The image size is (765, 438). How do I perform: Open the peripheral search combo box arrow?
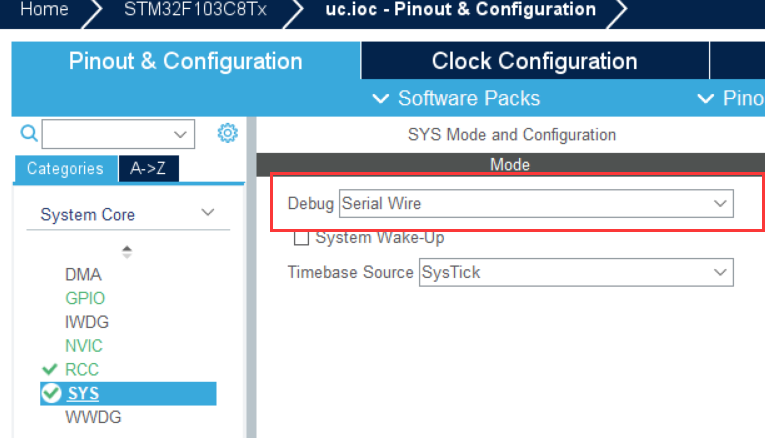181,134
